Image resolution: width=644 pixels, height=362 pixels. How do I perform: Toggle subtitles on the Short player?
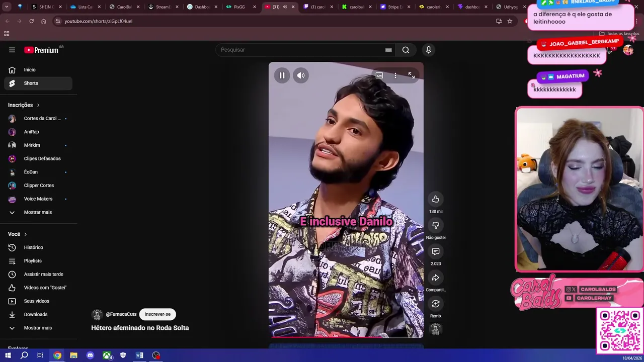[x=379, y=75]
